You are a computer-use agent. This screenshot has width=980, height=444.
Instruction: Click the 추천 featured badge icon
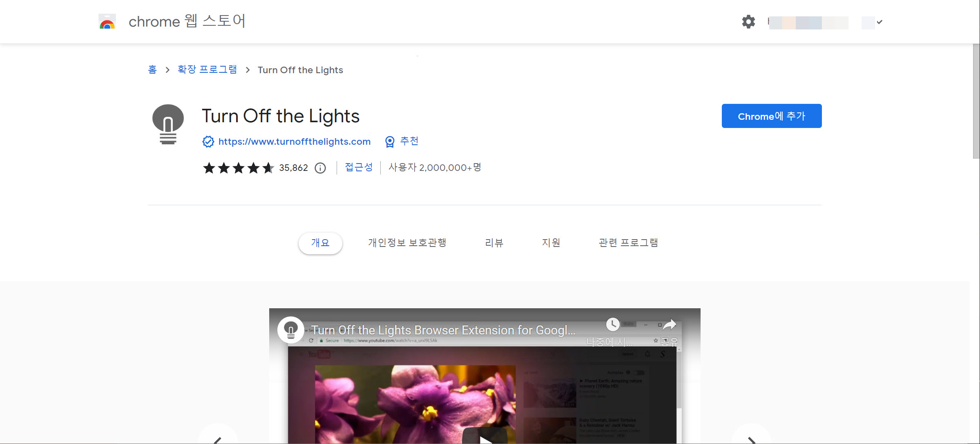click(389, 141)
